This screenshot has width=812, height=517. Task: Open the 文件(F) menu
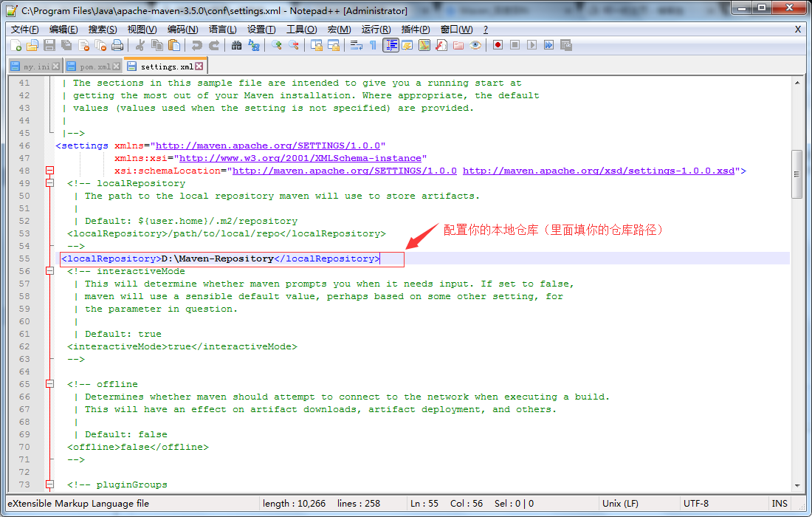tap(25, 30)
